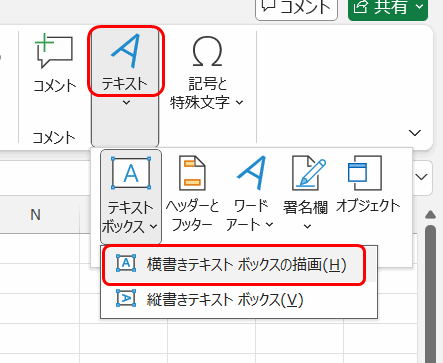The height and width of the screenshot is (363, 443).
Task: Insert Header and Footer (ヘッダーとフッター)
Action: (x=193, y=194)
